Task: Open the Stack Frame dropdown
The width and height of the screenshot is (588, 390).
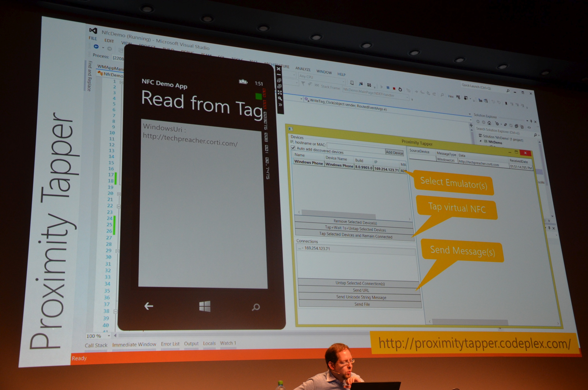Action: (407, 97)
